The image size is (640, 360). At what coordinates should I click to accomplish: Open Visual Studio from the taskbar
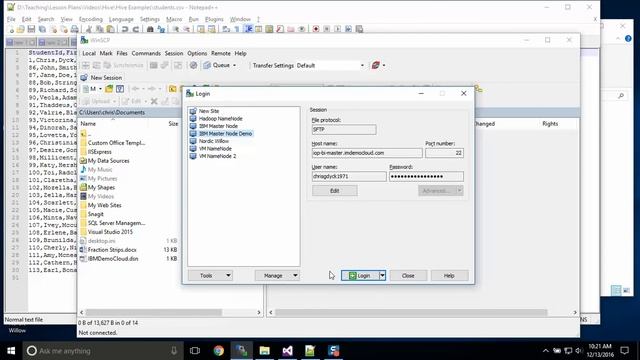pos(287,351)
